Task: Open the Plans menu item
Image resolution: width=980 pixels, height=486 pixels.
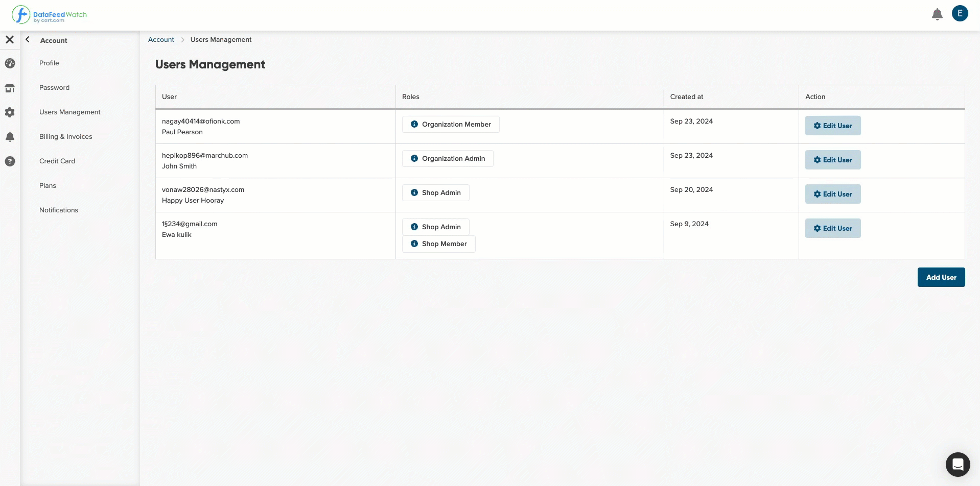Action: (48, 185)
